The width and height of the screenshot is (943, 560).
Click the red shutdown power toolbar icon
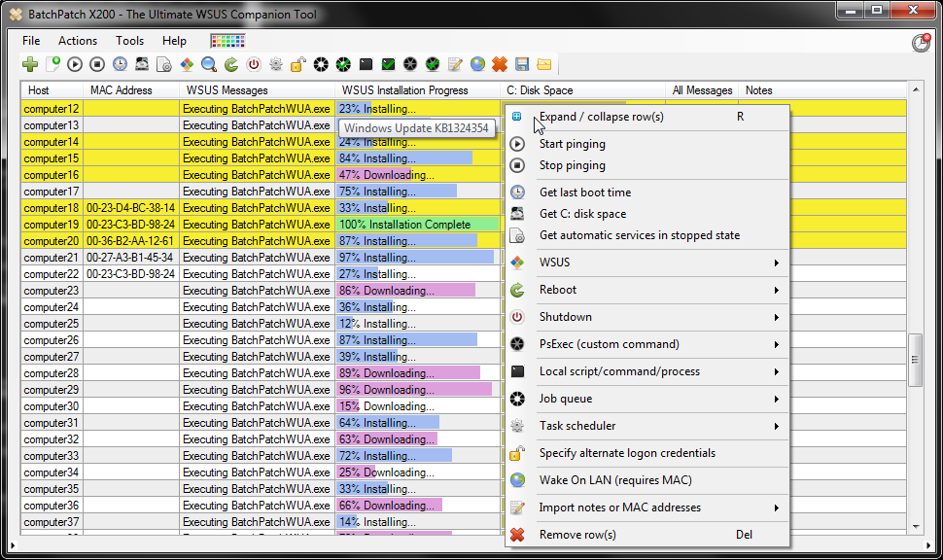pos(254,65)
